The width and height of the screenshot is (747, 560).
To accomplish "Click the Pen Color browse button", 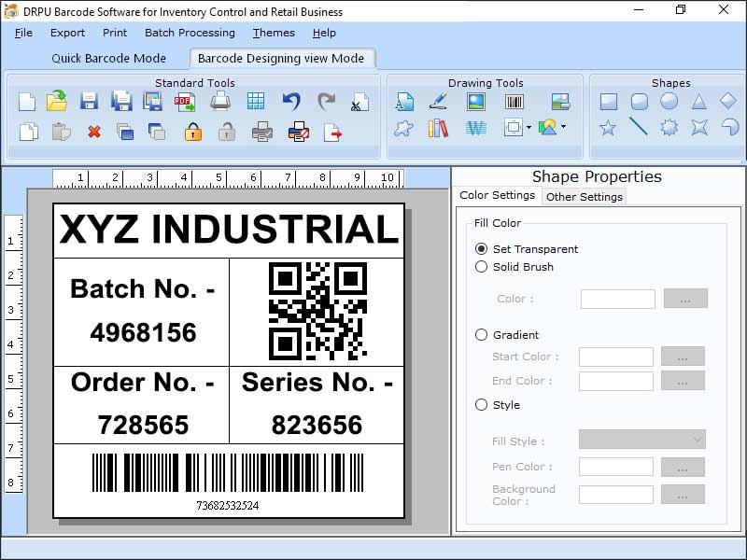I will [x=683, y=467].
